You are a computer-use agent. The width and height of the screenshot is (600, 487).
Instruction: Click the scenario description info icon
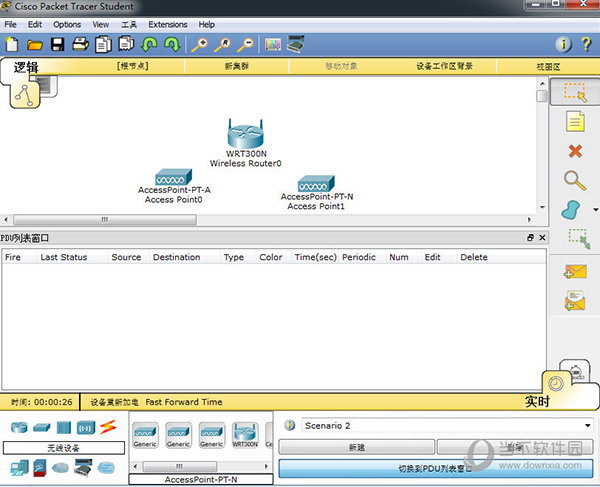(x=290, y=425)
